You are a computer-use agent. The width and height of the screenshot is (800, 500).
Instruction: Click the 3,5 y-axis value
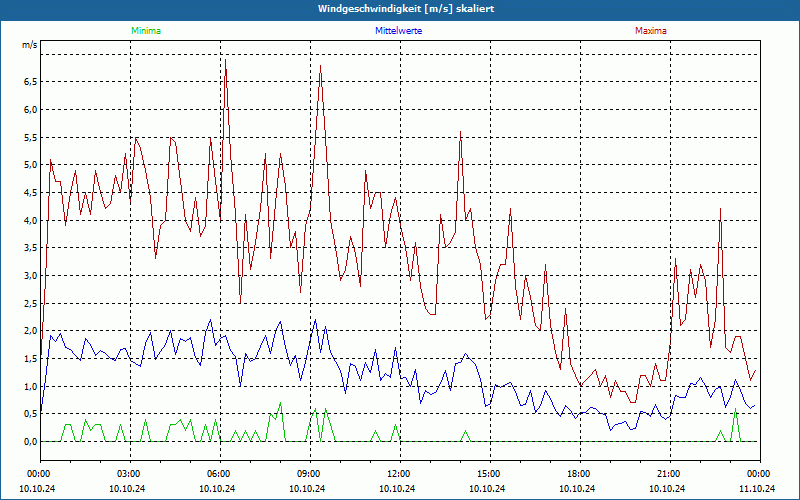(x=31, y=248)
